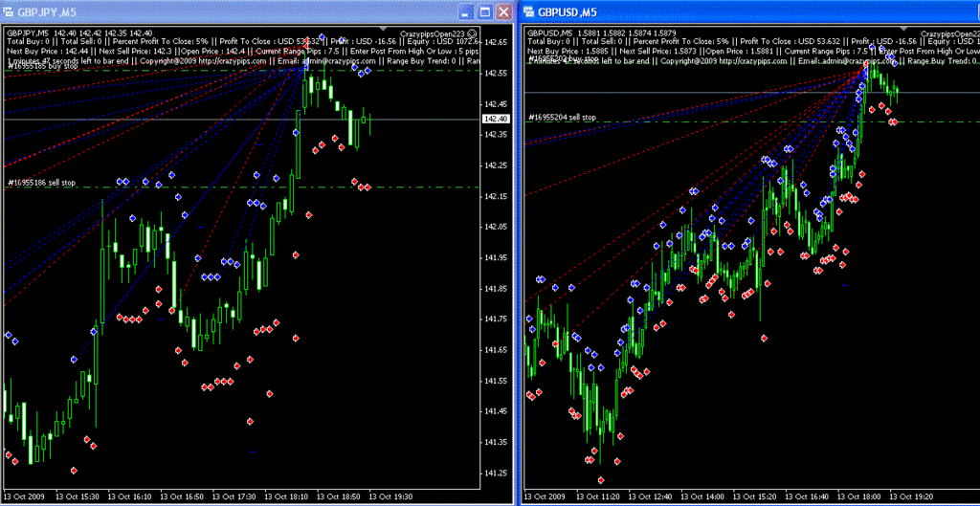This screenshot has width=980, height=506.
Task: Select the gray chart shift triangle in GBPJPY chart
Action: (383, 28)
